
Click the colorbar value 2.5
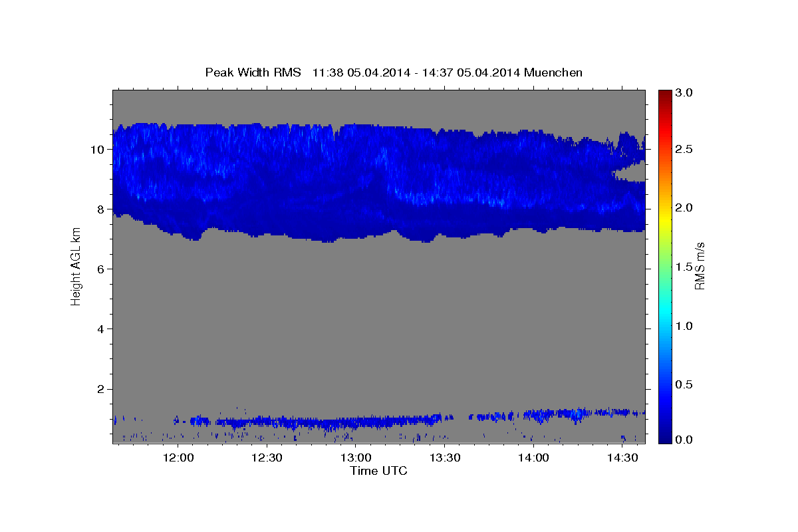(x=685, y=149)
